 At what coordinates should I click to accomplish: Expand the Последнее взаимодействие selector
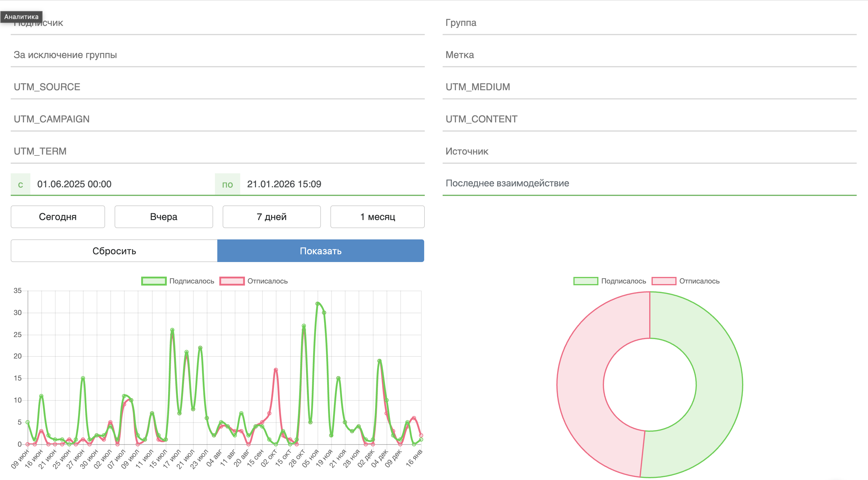click(649, 183)
